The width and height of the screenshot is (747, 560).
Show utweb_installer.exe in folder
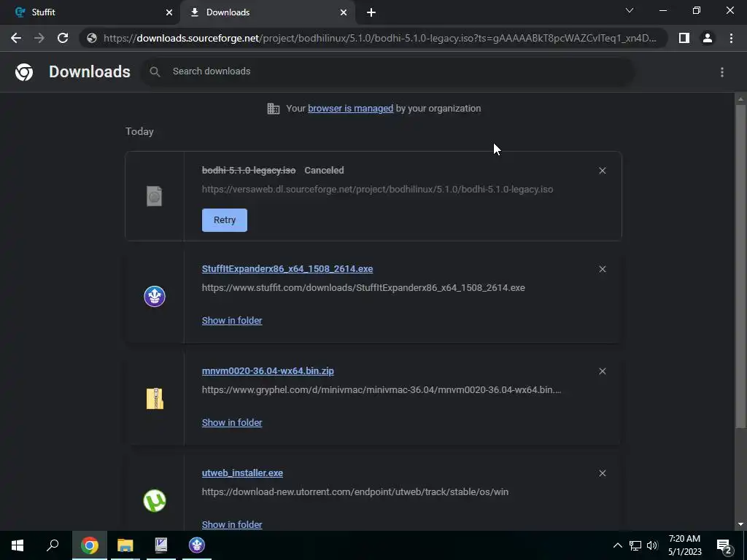[232, 524]
